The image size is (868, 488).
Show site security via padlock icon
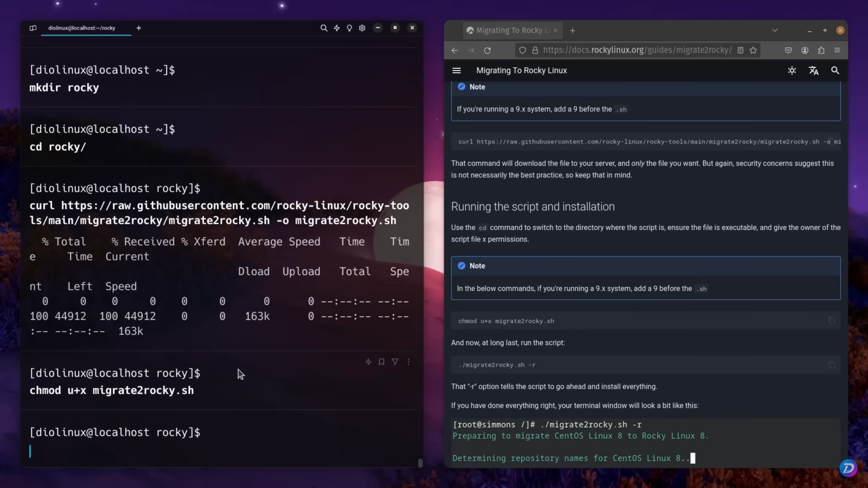535,50
